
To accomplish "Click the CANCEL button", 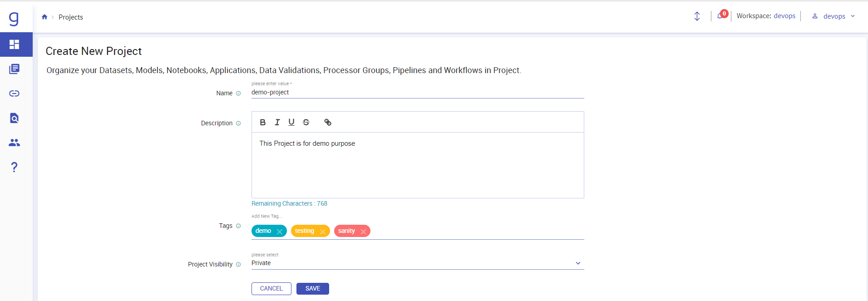I will point(271,289).
